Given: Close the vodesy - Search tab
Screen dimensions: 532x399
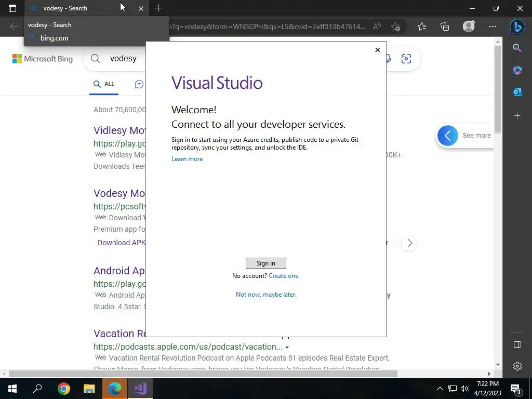Looking at the screenshot, I should click(x=141, y=8).
